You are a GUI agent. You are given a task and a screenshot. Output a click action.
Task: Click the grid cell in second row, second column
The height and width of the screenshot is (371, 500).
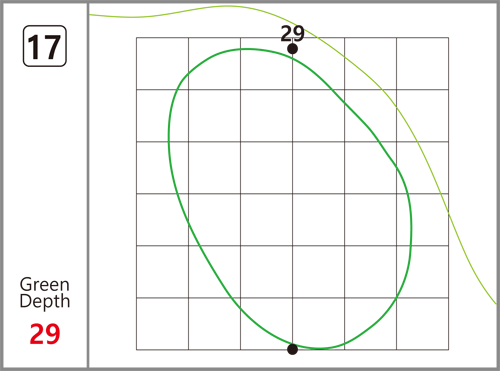pyautogui.click(x=214, y=116)
